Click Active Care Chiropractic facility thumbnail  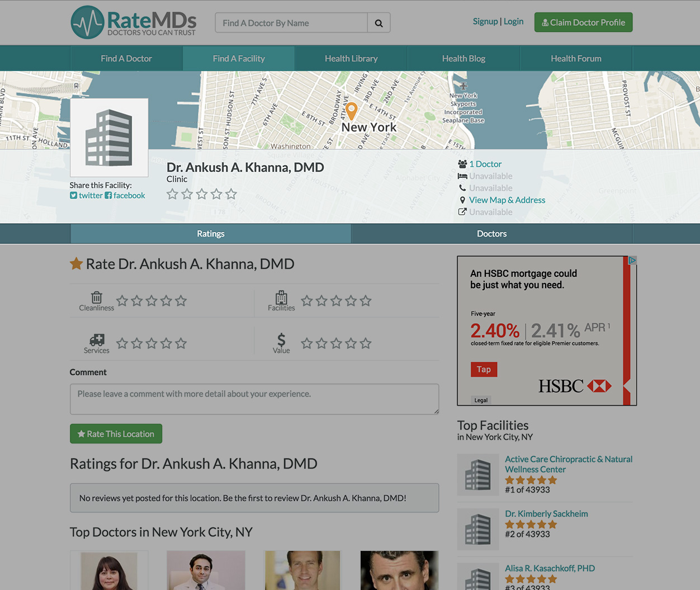(x=478, y=475)
